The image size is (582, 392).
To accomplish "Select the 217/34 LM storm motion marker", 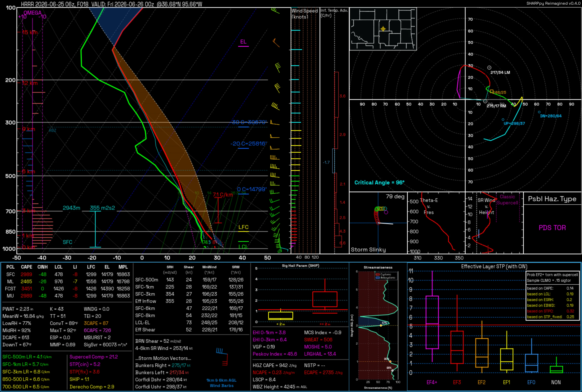I will click(489, 67).
